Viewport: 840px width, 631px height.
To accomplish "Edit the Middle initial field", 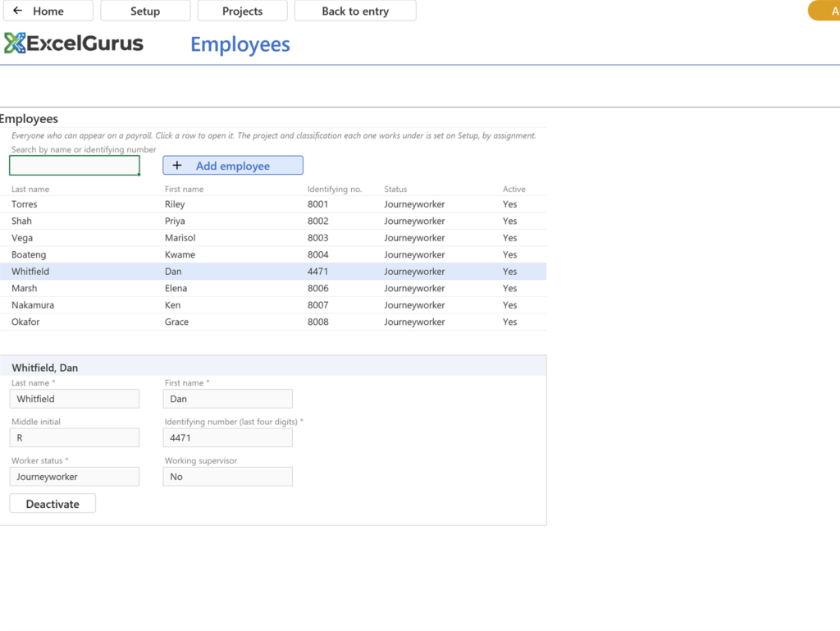I will pyautogui.click(x=75, y=437).
